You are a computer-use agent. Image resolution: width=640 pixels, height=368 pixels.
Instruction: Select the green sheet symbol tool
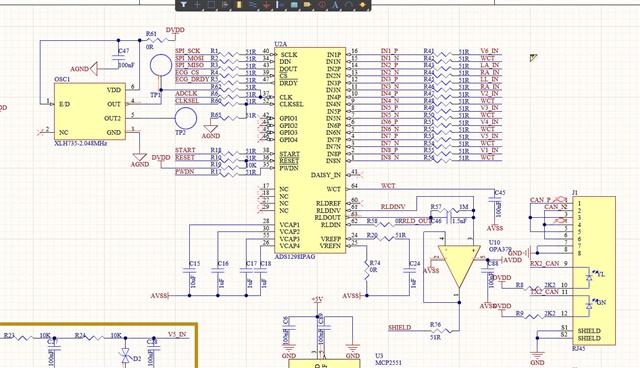click(294, 4)
